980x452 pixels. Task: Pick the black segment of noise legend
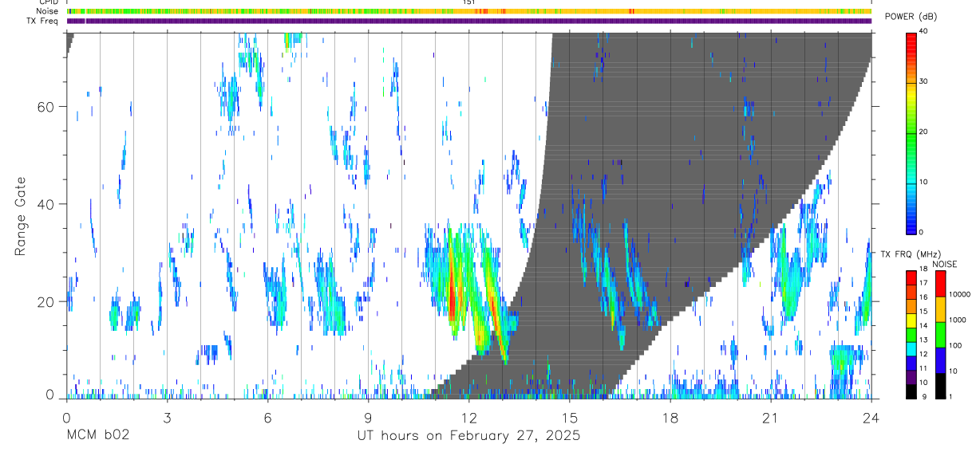tap(940, 386)
